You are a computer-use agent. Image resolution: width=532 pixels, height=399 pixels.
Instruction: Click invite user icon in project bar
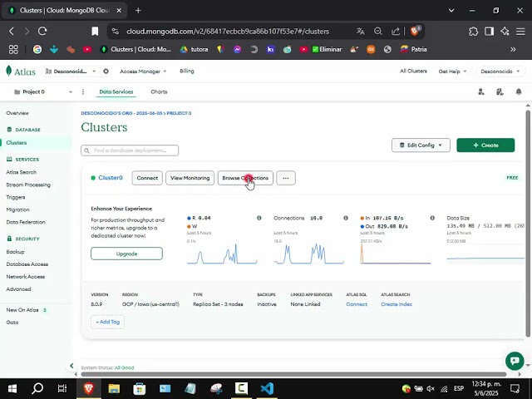click(x=481, y=91)
